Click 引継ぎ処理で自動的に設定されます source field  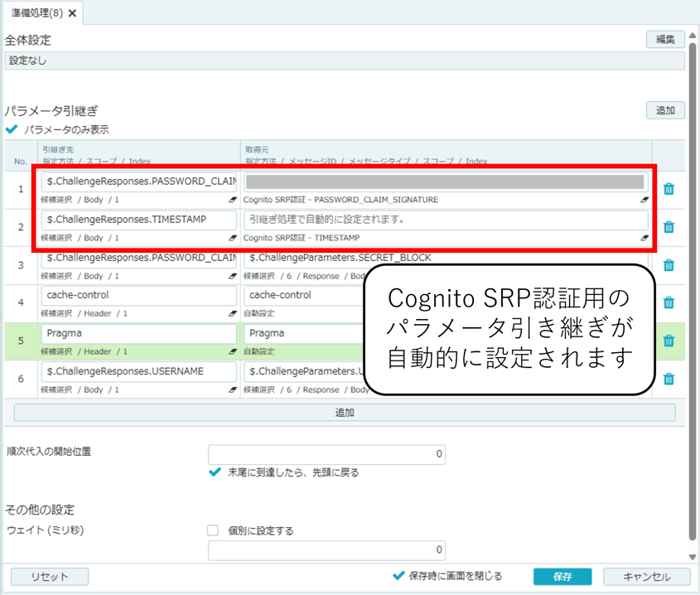[446, 220]
